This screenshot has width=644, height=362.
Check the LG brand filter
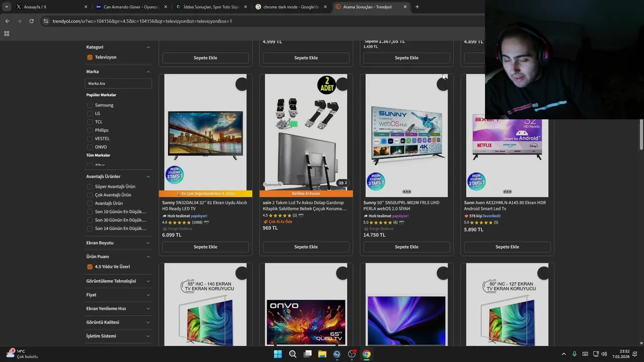(x=90, y=114)
